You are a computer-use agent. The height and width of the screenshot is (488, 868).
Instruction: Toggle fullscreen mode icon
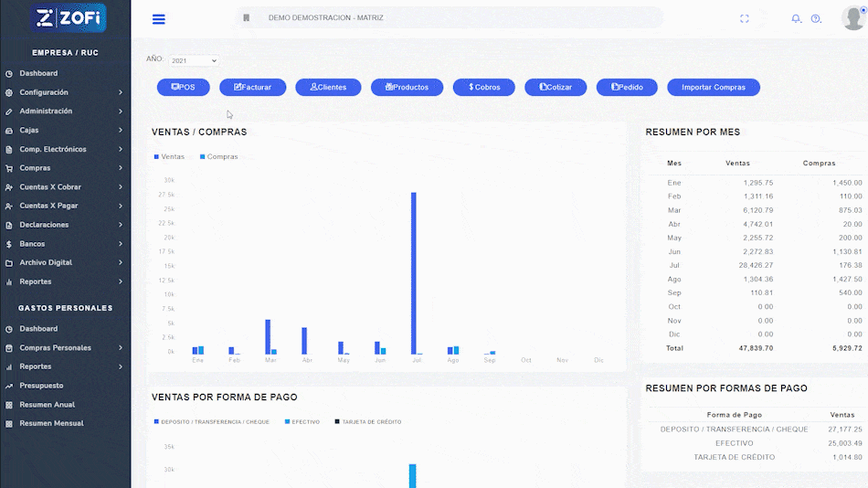745,19
